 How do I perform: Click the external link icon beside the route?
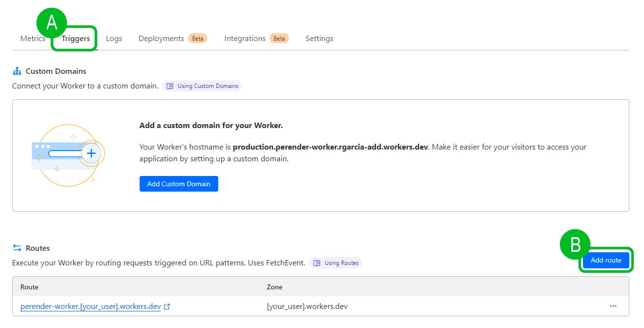[167, 306]
